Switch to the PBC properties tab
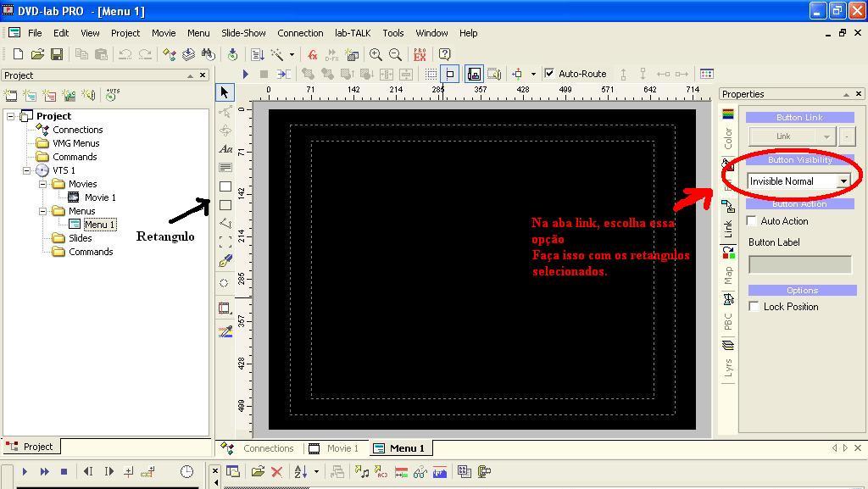The height and width of the screenshot is (489, 868). tap(728, 313)
